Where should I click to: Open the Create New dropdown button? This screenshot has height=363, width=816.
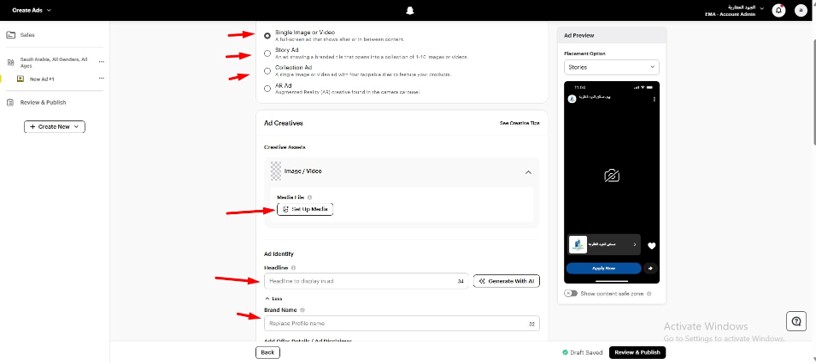click(x=55, y=126)
